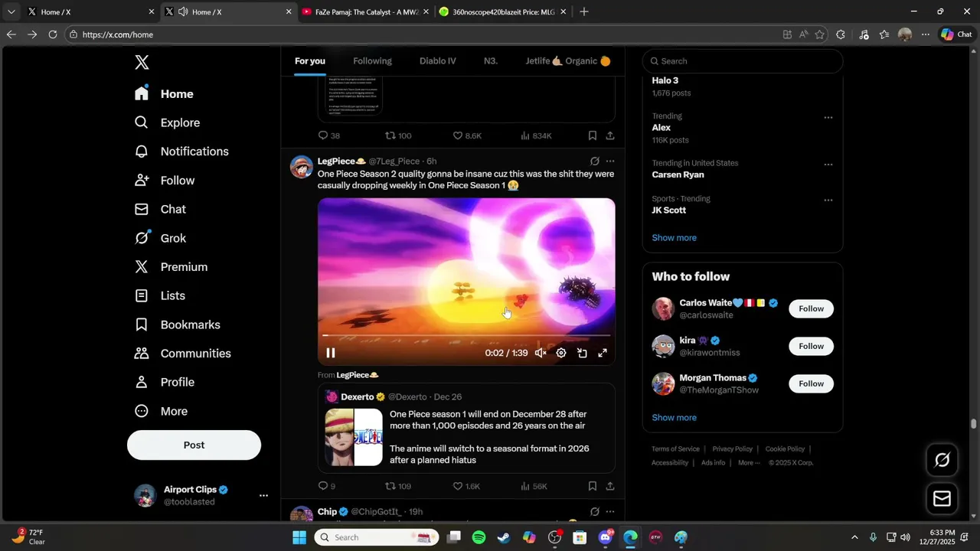The width and height of the screenshot is (980, 551).
Task: Like the LegPiece post showing 1.6K likes
Action: [x=466, y=486]
